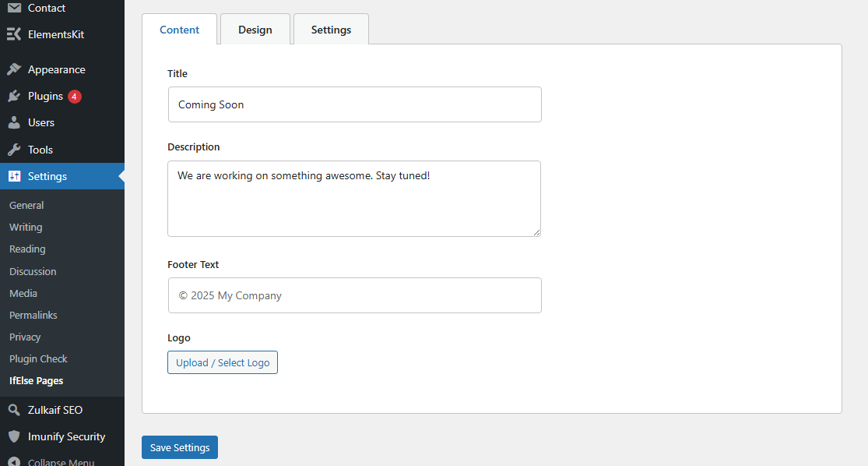868x466 pixels.
Task: Open Imunify Security shield icon
Action: [14, 436]
